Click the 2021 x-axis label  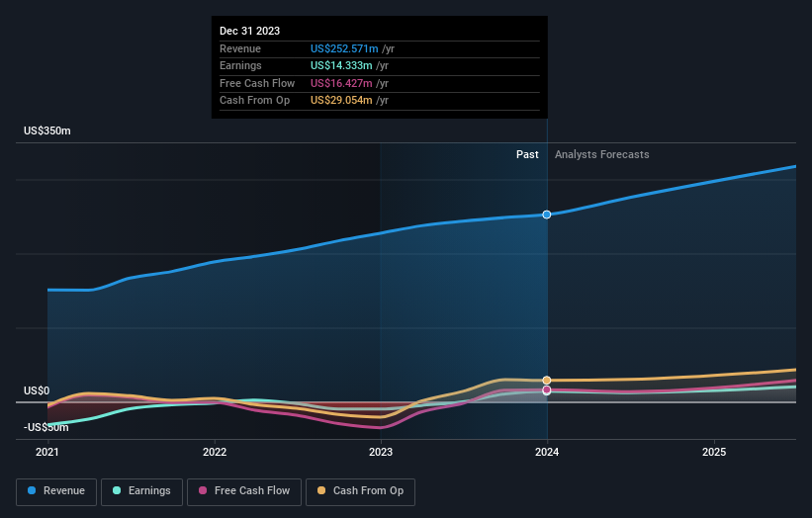pos(47,453)
